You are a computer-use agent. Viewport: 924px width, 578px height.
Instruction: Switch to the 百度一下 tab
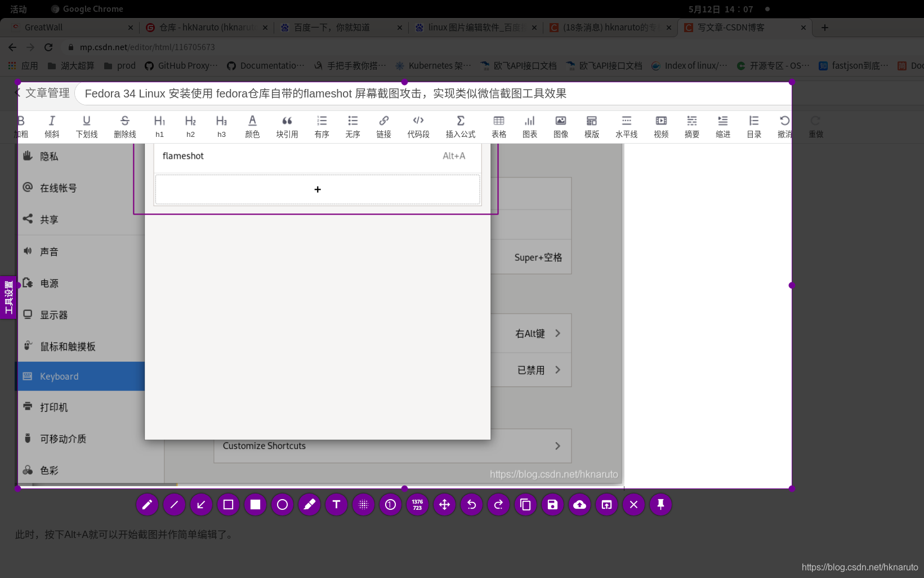point(341,27)
